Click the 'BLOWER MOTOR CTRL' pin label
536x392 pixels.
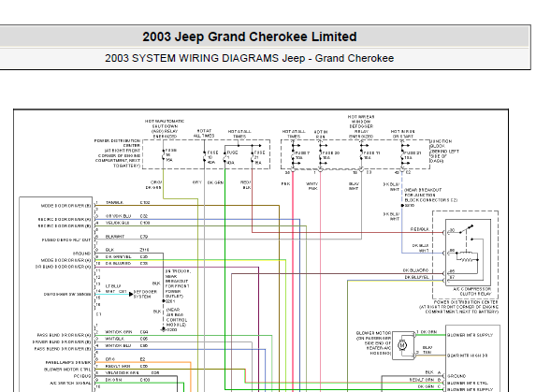pos(67,370)
